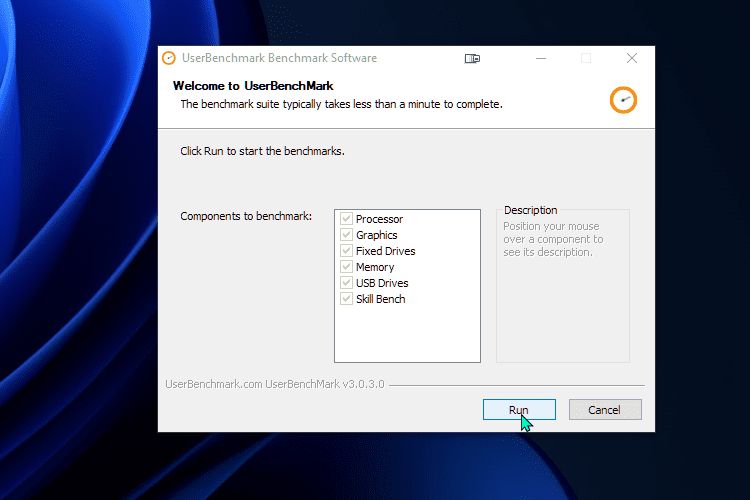Image resolution: width=750 pixels, height=500 pixels.
Task: Select the Memory label in list
Action: (375, 267)
